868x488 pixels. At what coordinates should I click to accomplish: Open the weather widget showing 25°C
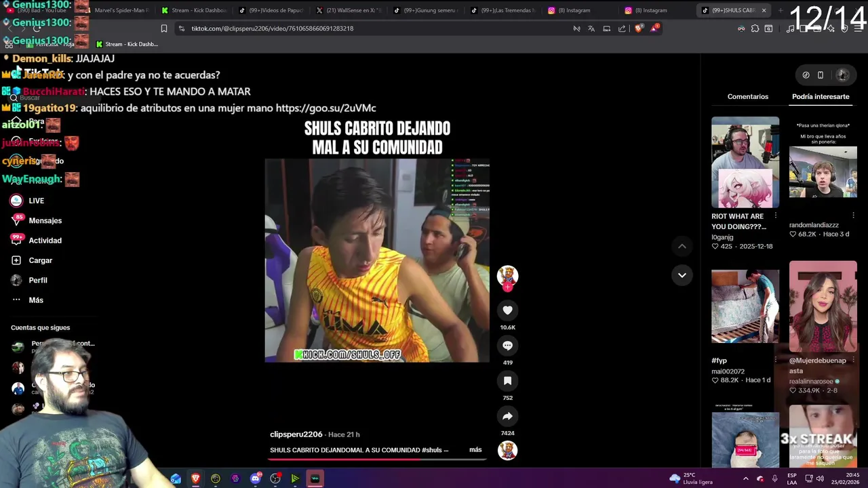[690, 479]
